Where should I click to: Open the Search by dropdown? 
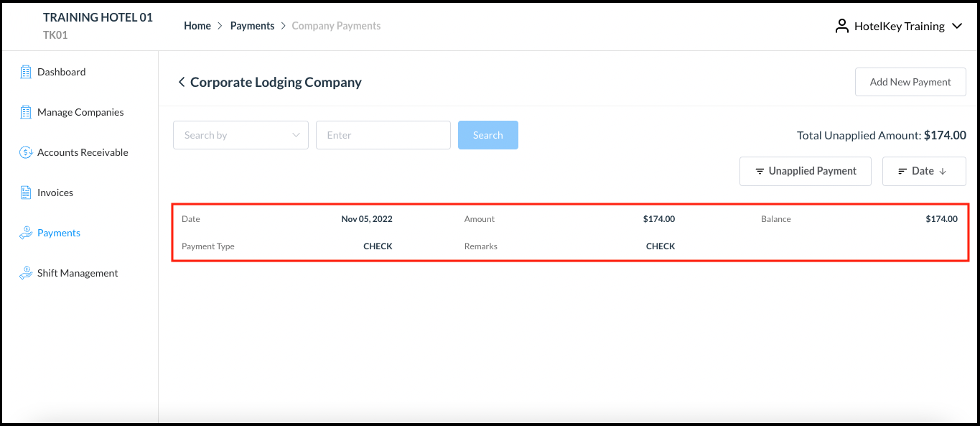(241, 135)
